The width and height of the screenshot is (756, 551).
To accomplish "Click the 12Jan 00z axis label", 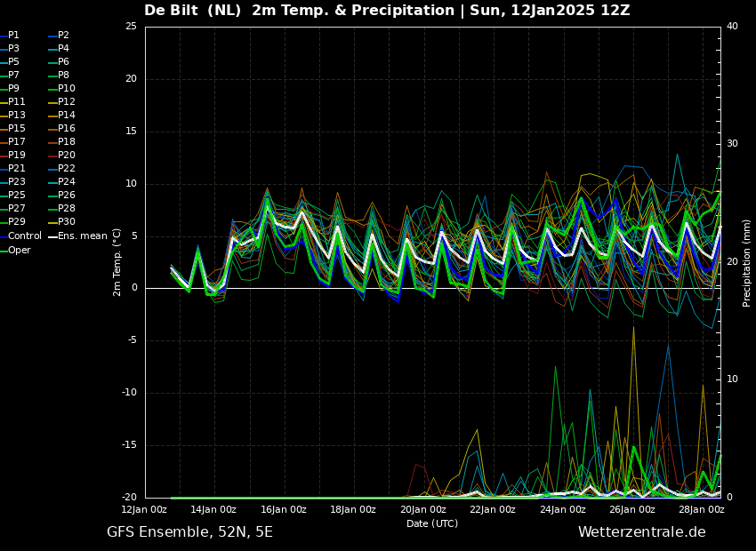I will (x=144, y=509).
